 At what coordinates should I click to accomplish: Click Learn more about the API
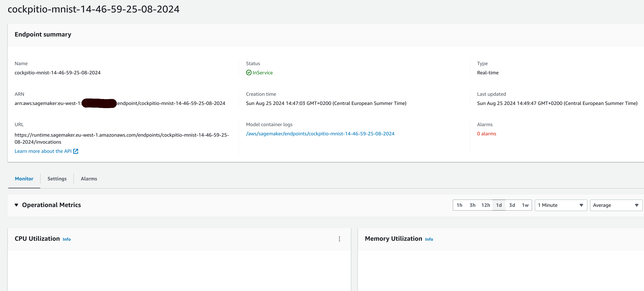(x=43, y=151)
